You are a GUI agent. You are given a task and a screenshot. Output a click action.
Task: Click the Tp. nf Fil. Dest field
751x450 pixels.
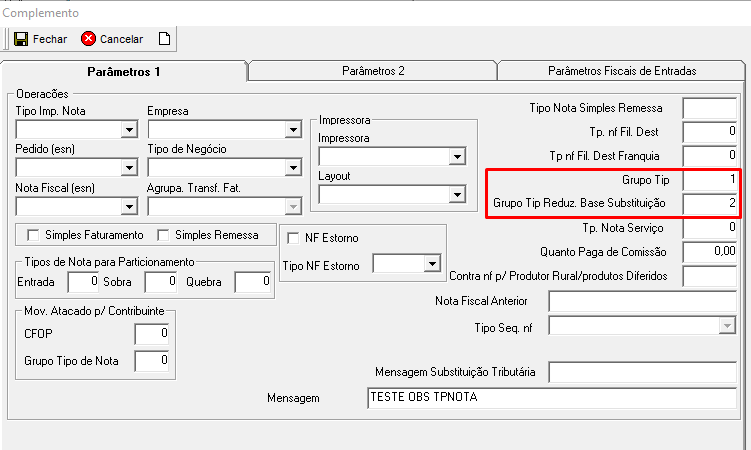coord(709,132)
